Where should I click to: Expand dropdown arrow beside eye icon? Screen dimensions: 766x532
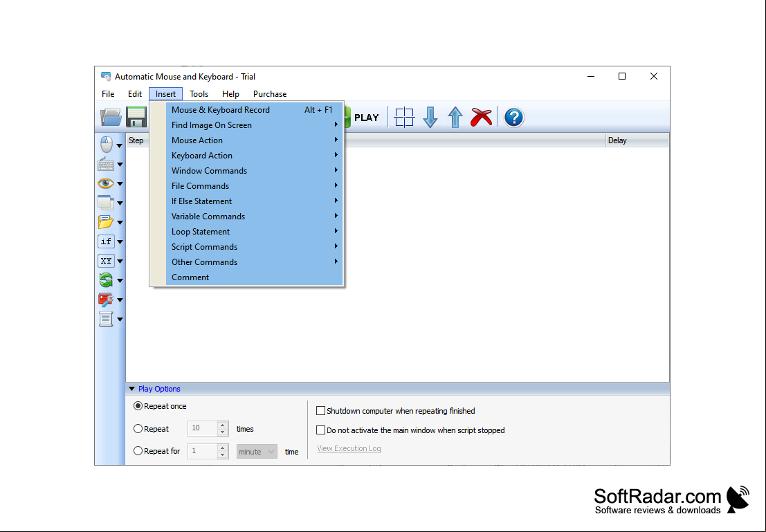pyautogui.click(x=120, y=184)
